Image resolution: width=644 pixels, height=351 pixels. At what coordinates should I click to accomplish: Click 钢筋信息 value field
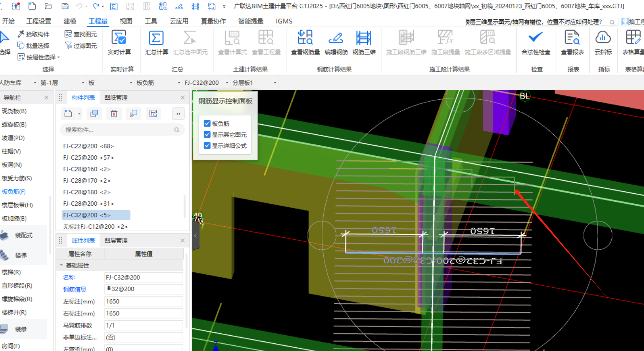144,289
